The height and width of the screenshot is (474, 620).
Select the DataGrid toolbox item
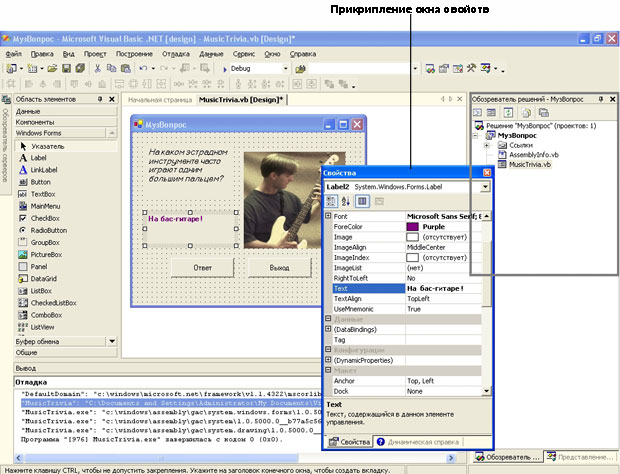[43, 278]
